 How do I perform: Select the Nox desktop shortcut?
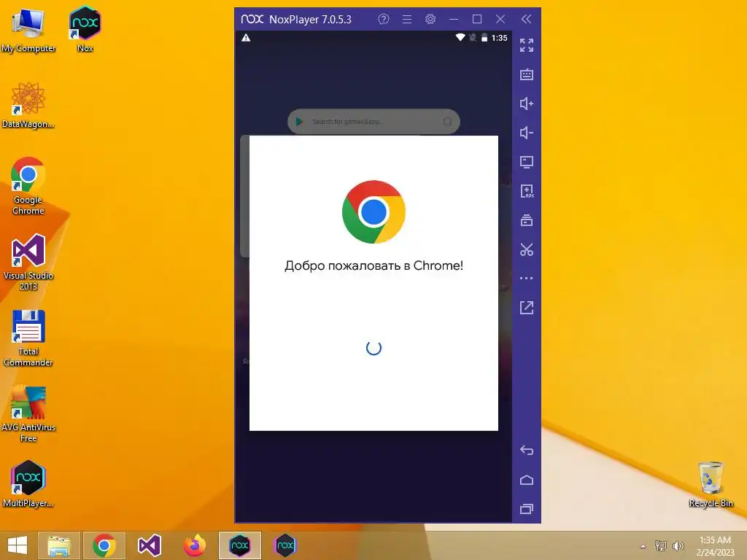85,29
